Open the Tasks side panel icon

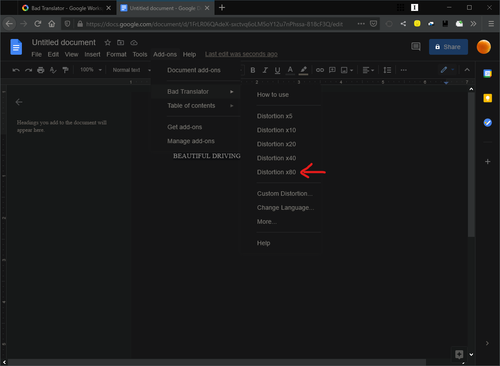[x=487, y=123]
